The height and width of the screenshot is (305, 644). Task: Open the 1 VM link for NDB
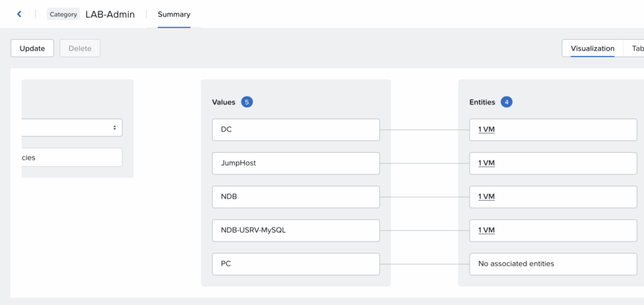click(x=486, y=197)
